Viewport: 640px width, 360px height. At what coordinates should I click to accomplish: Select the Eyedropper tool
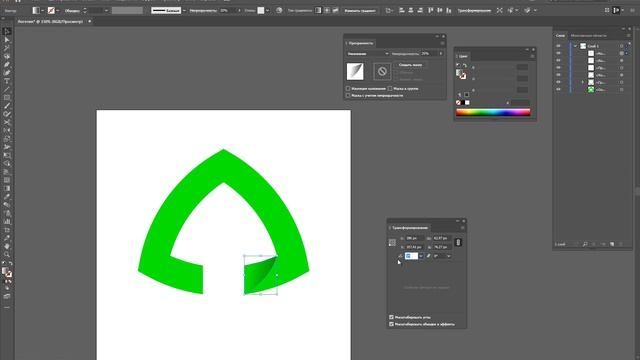(7, 197)
